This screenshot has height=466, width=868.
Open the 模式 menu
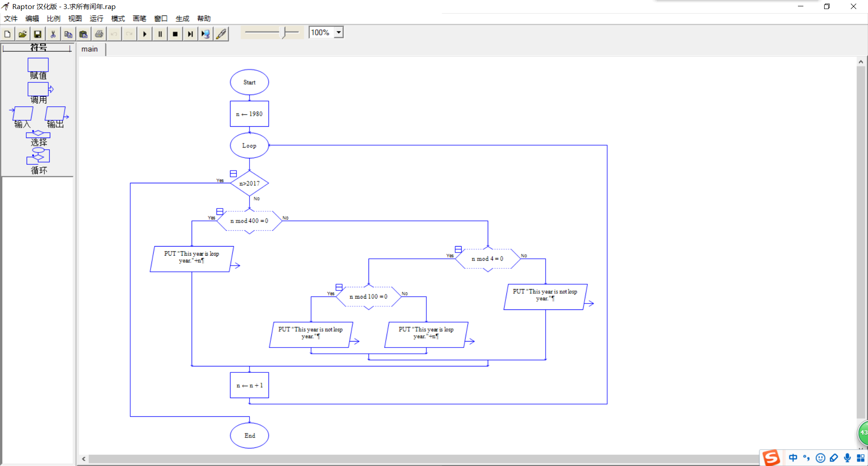[118, 19]
